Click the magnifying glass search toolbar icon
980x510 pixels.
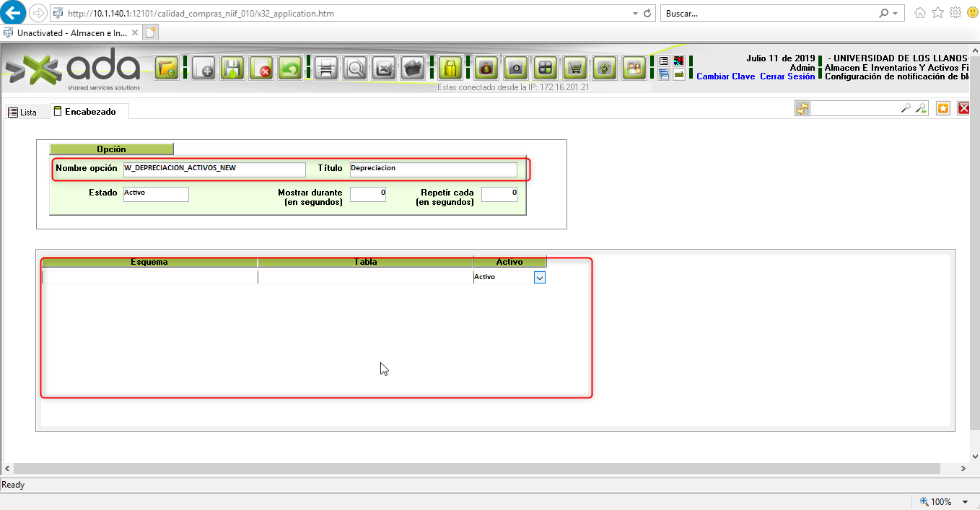coord(355,69)
